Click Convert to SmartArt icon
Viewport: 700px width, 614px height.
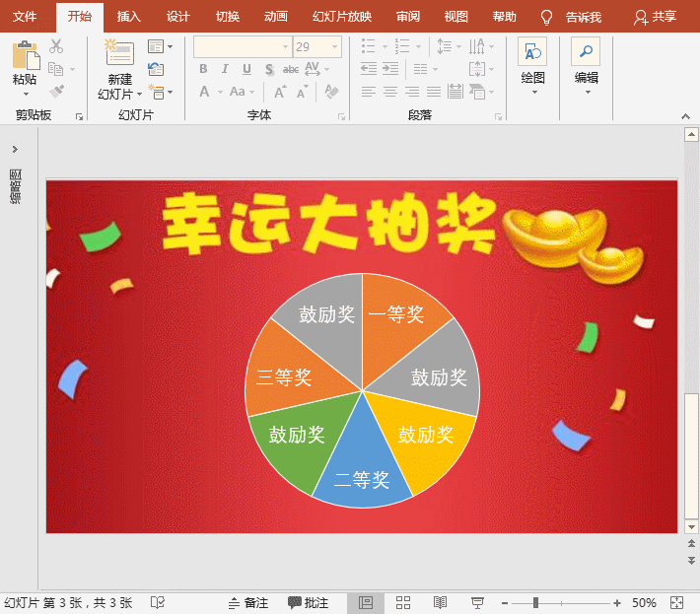pyautogui.click(x=477, y=92)
